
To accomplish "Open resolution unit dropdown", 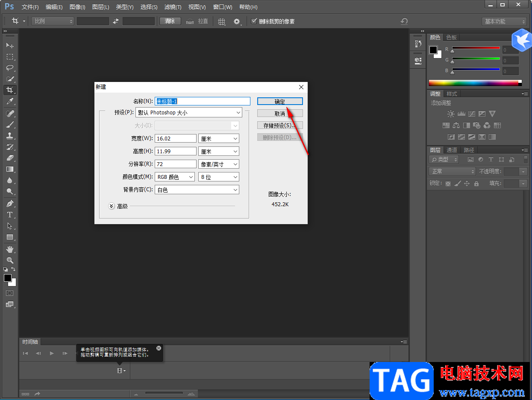I will click(219, 164).
